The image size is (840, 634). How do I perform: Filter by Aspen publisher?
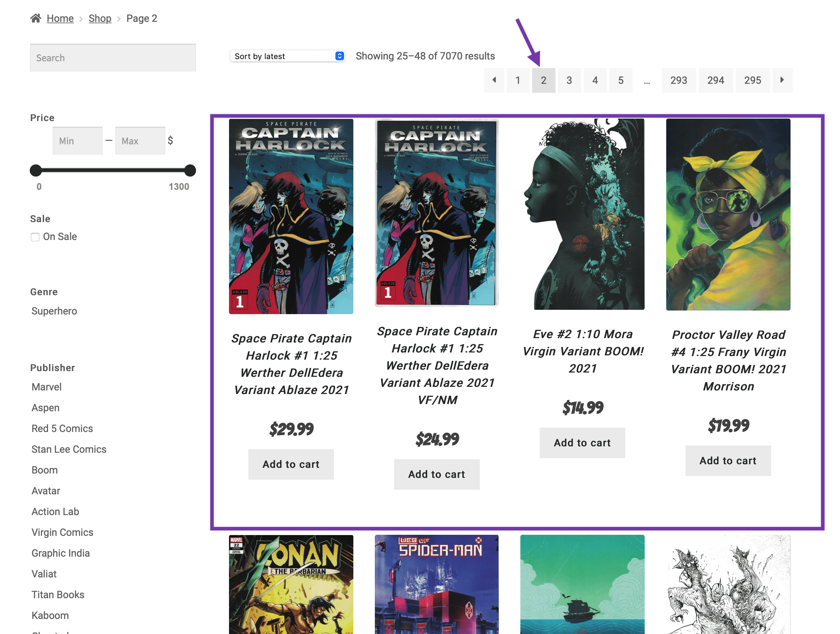point(46,408)
